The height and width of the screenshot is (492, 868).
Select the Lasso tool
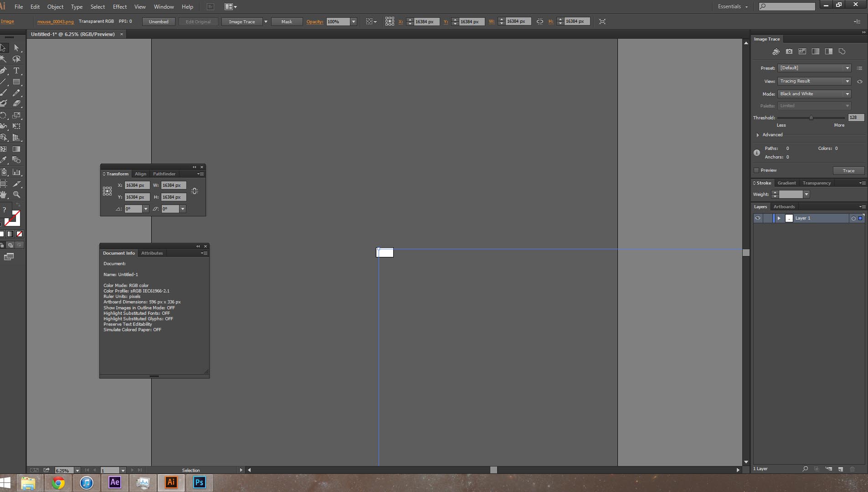pyautogui.click(x=16, y=59)
